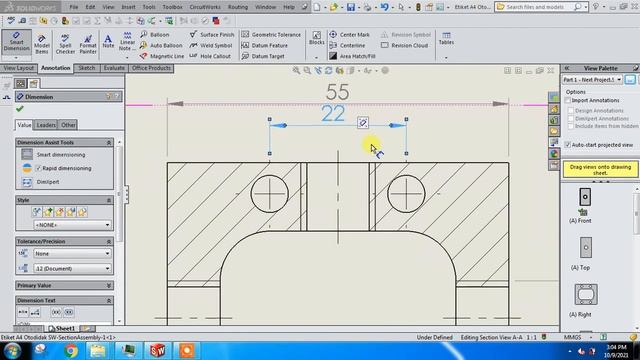Open the Geometric Tolerance tool
Screen dimensions: 640x360
tap(271, 35)
